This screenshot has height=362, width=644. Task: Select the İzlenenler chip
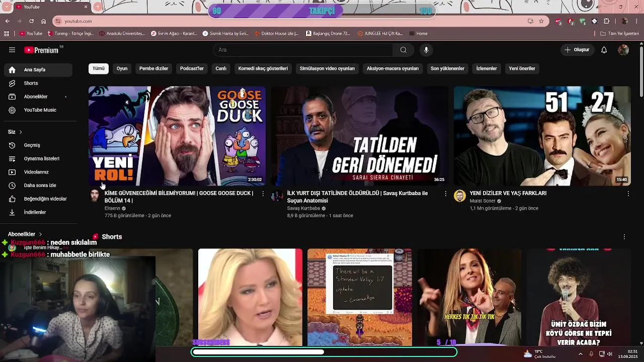(487, 68)
